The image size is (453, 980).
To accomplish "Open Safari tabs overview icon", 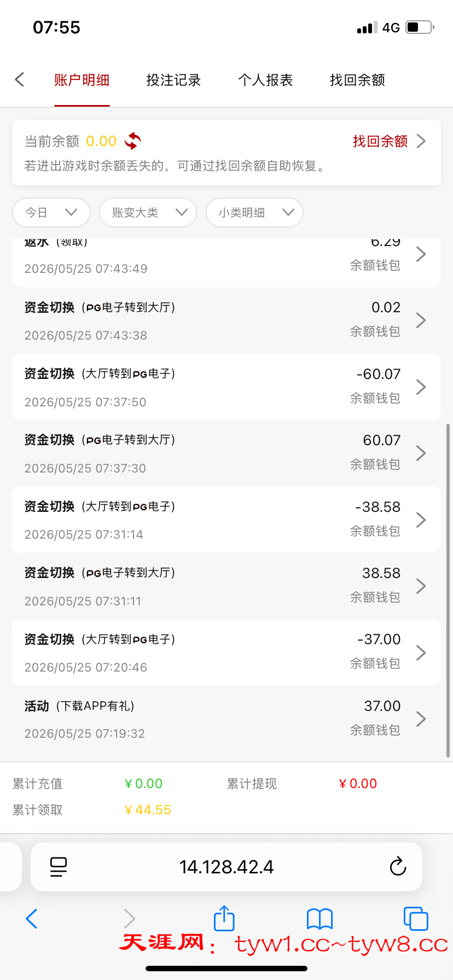I will 416,919.
